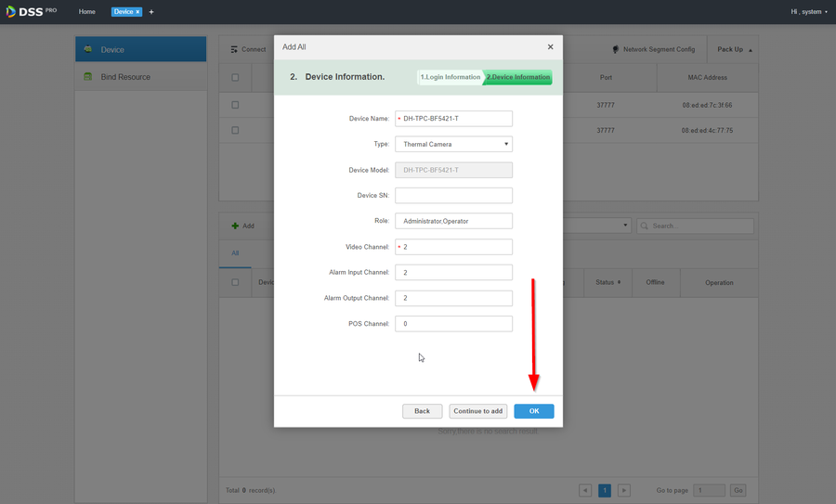Click the Bind Resource sidebar icon
836x504 pixels.
88,77
